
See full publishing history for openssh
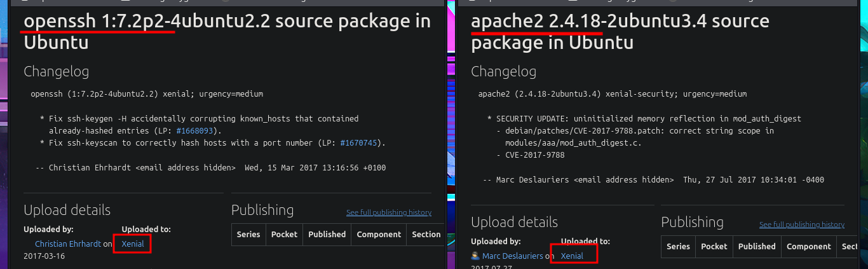coord(388,212)
